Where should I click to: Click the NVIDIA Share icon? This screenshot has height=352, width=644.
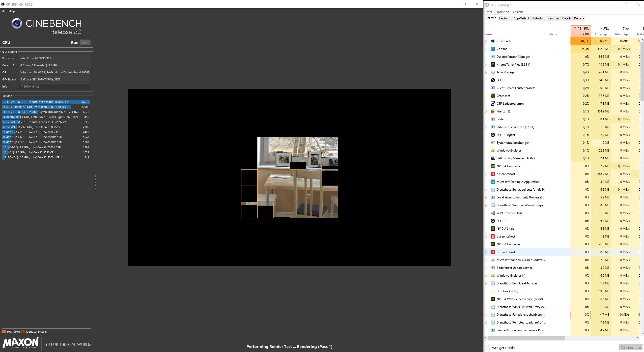(493, 229)
